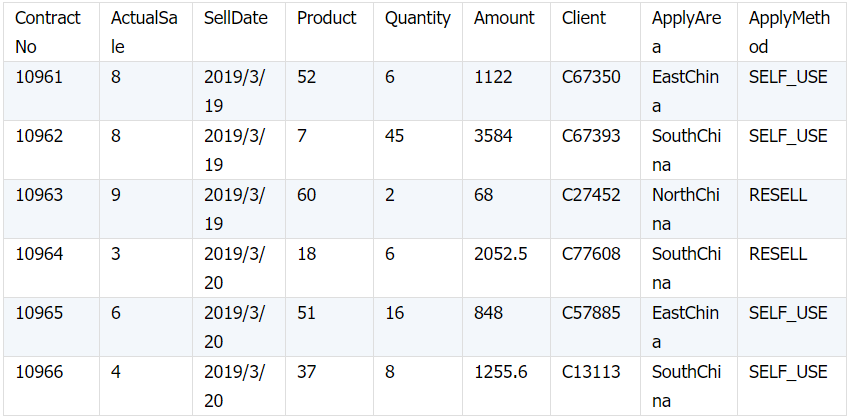Click the ContractNo column header

tap(48, 32)
